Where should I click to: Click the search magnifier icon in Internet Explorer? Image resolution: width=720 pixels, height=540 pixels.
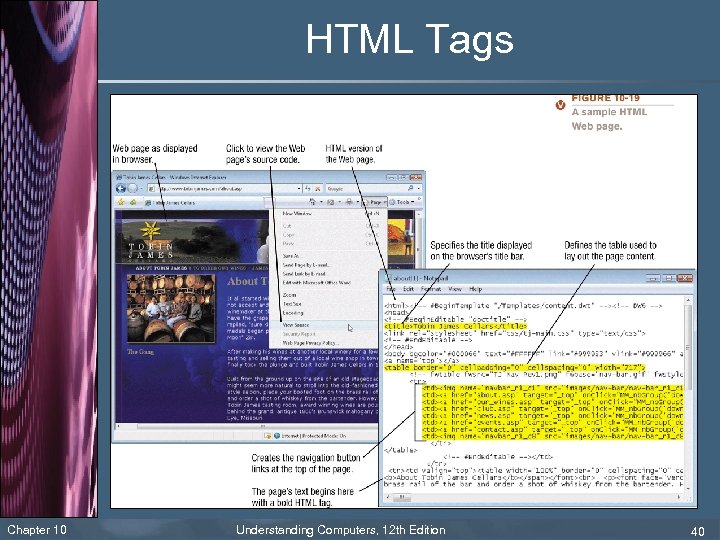(x=410, y=188)
